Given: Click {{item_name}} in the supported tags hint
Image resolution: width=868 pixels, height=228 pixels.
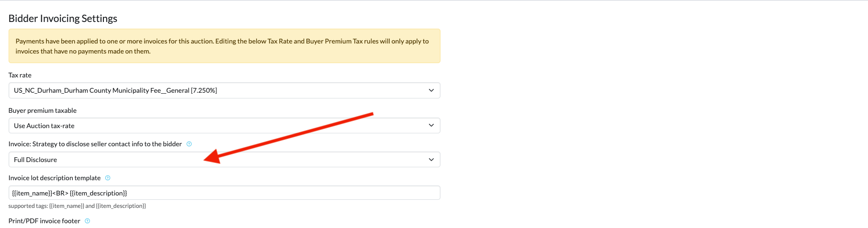Looking at the screenshot, I should pyautogui.click(x=67, y=206).
